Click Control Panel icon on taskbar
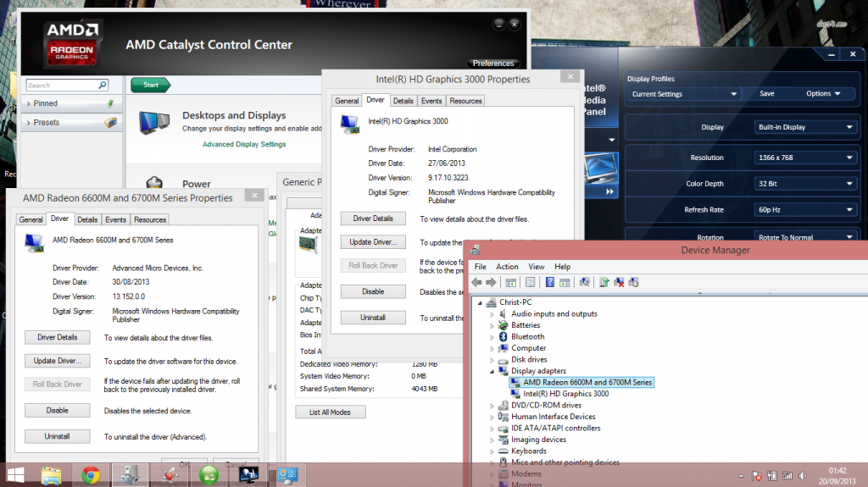 coord(288,475)
